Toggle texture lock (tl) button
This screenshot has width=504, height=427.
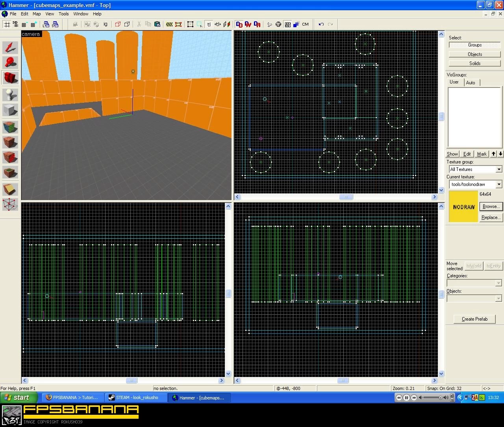pyautogui.click(x=209, y=24)
